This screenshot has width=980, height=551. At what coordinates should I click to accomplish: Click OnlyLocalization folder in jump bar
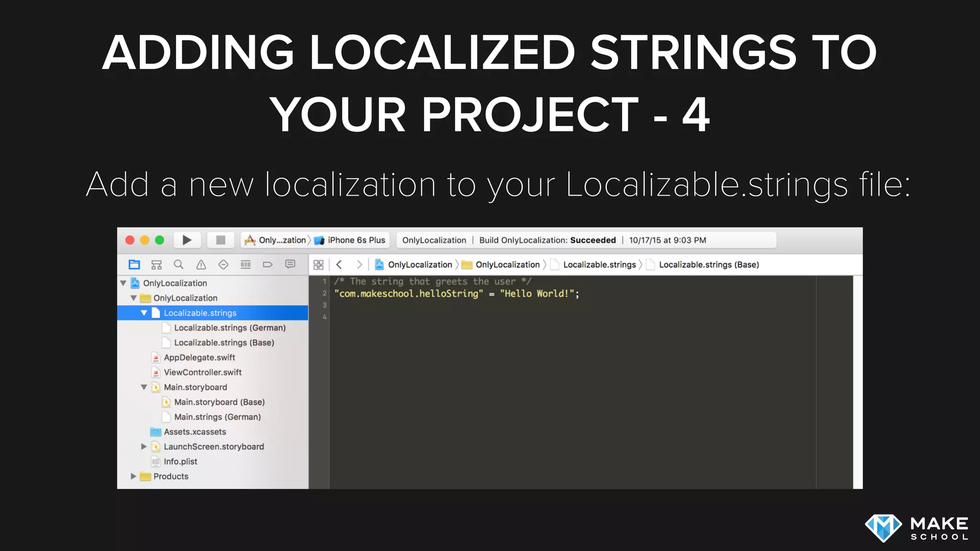coord(501,264)
